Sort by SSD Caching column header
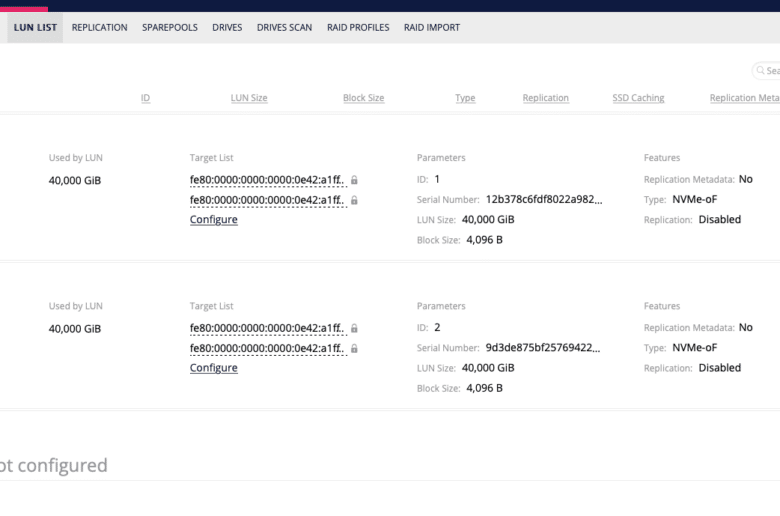 point(638,98)
